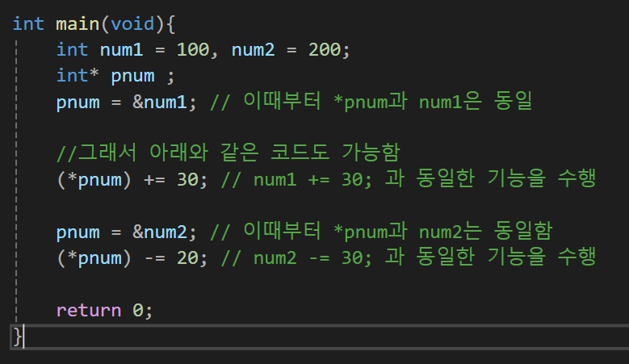The image size is (629, 364).
Task: Click '&num1' in the pnum assignment
Action: [160, 103]
